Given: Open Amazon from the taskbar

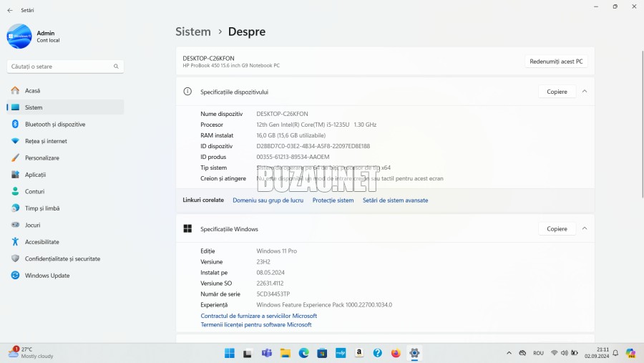Looking at the screenshot, I should 359,353.
